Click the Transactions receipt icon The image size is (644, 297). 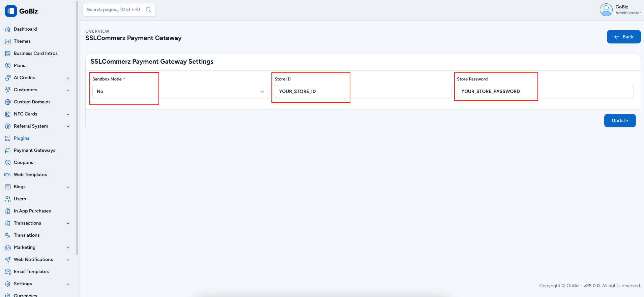[8, 223]
